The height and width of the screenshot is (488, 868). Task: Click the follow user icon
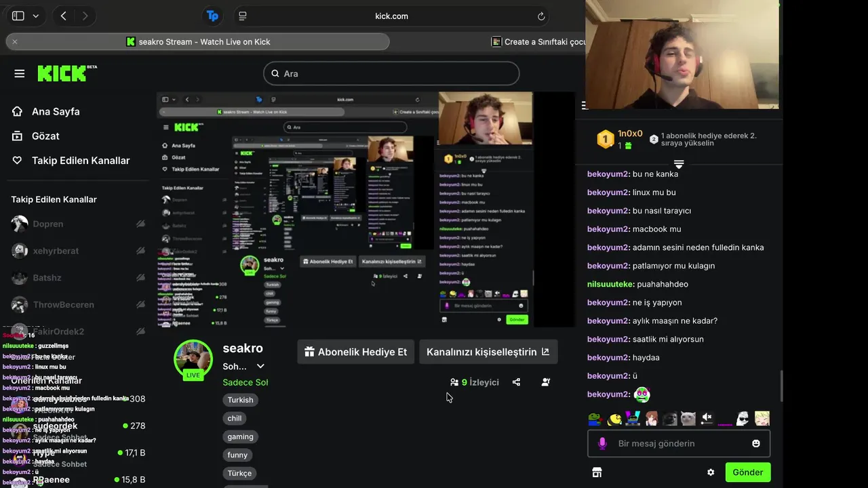[546, 382]
